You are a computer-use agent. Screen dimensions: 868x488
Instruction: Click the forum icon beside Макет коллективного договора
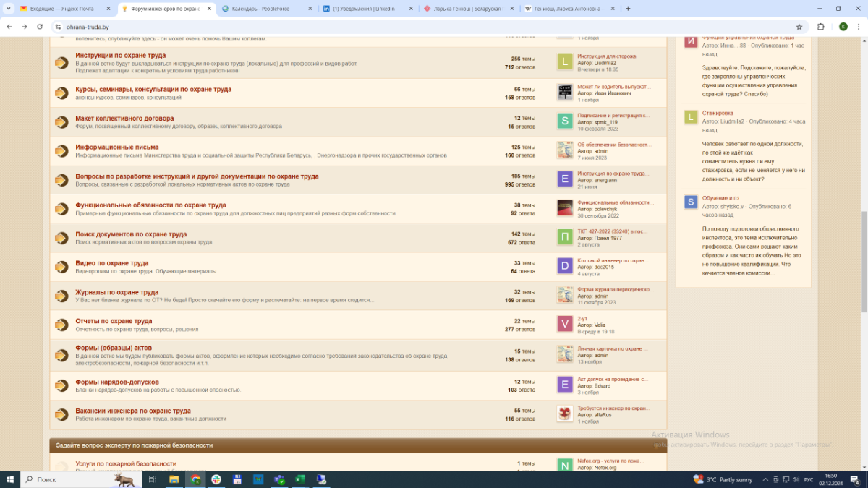61,121
